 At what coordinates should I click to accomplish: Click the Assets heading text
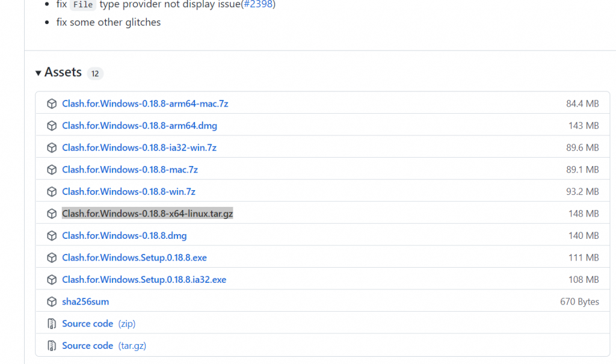pos(63,72)
